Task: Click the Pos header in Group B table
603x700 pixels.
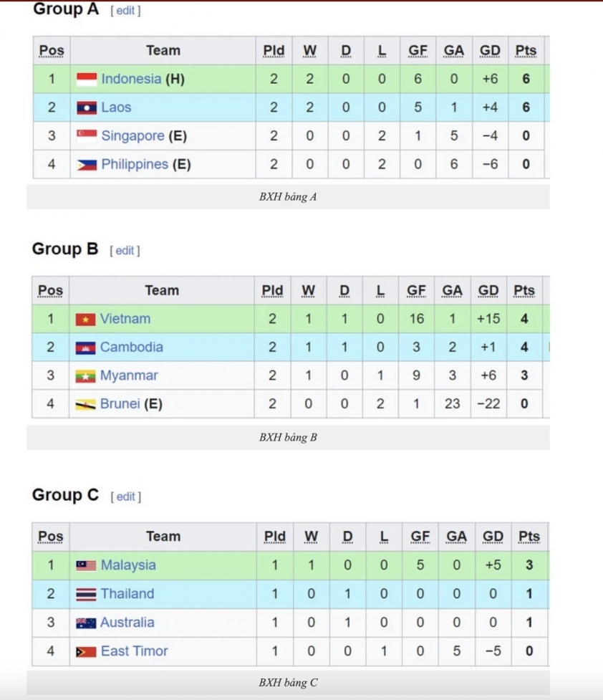Action: [50, 291]
